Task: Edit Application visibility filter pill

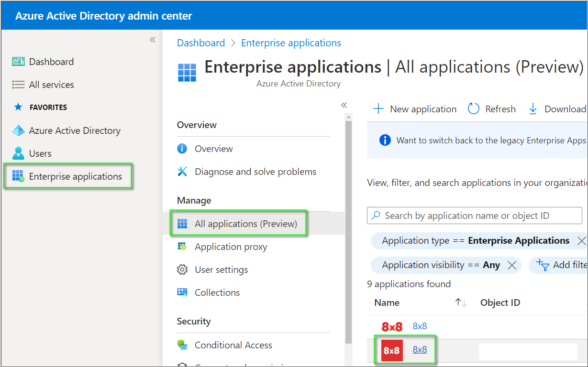Action: click(441, 265)
